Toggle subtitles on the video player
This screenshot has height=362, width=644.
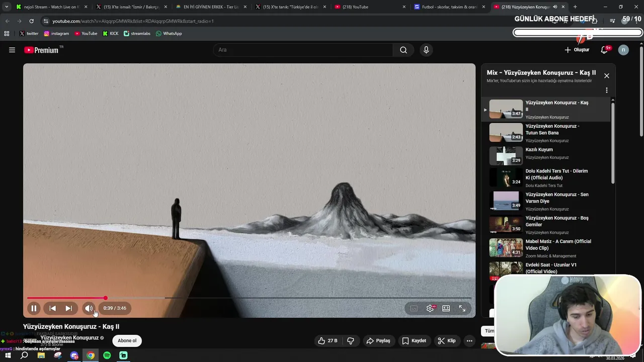[x=414, y=308]
